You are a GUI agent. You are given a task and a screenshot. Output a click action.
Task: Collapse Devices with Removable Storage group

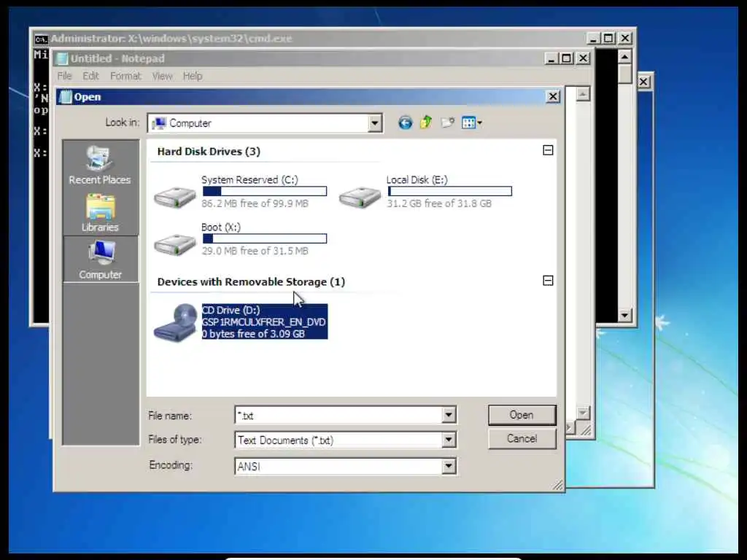(548, 281)
